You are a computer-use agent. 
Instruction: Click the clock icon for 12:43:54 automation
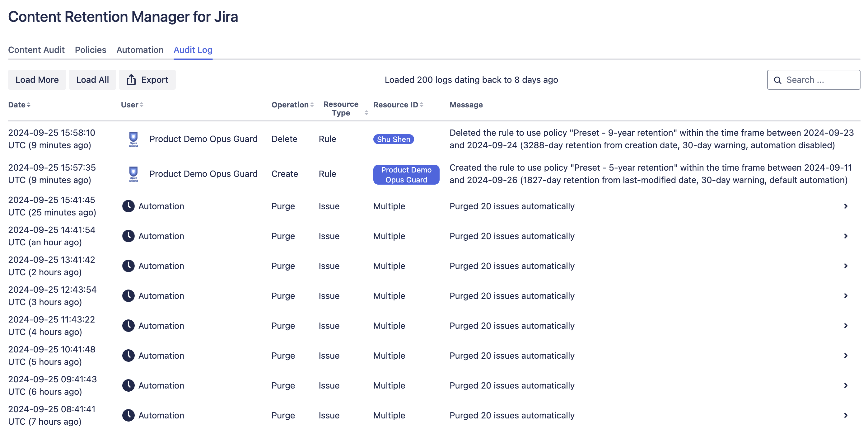coord(128,296)
